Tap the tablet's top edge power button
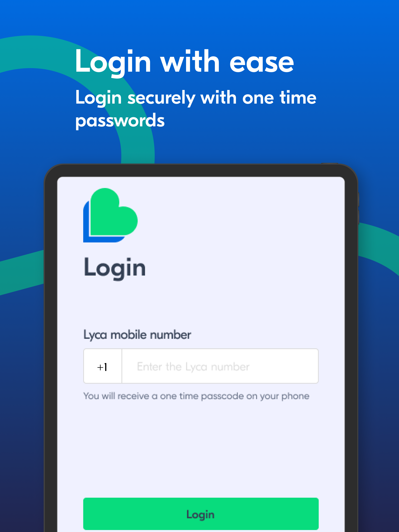The image size is (399, 532). click(x=329, y=164)
